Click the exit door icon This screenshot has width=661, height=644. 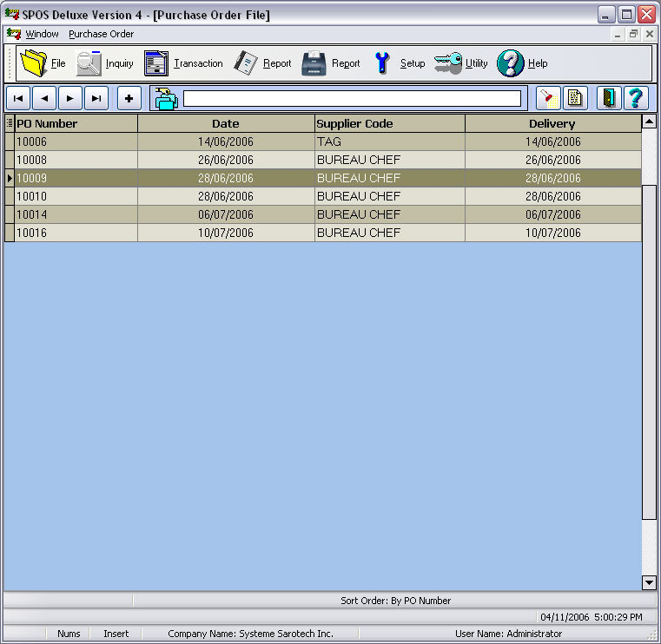[609, 99]
